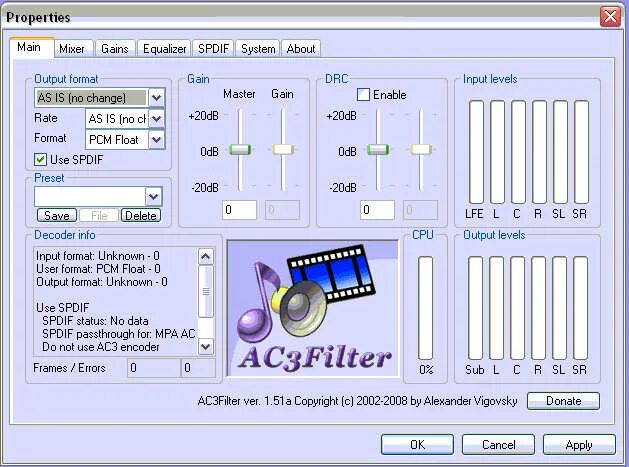The width and height of the screenshot is (629, 467).
Task: Click the Save preset button
Action: (x=57, y=215)
